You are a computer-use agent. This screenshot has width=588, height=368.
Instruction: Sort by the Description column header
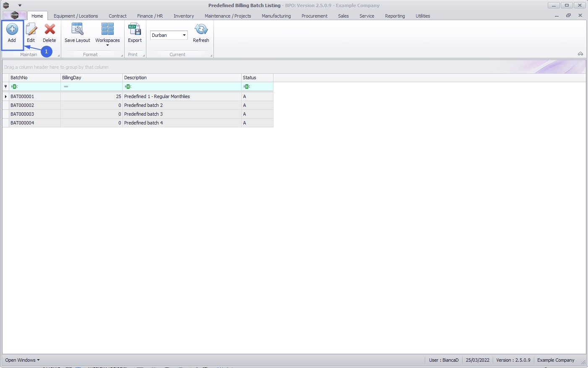click(x=182, y=78)
